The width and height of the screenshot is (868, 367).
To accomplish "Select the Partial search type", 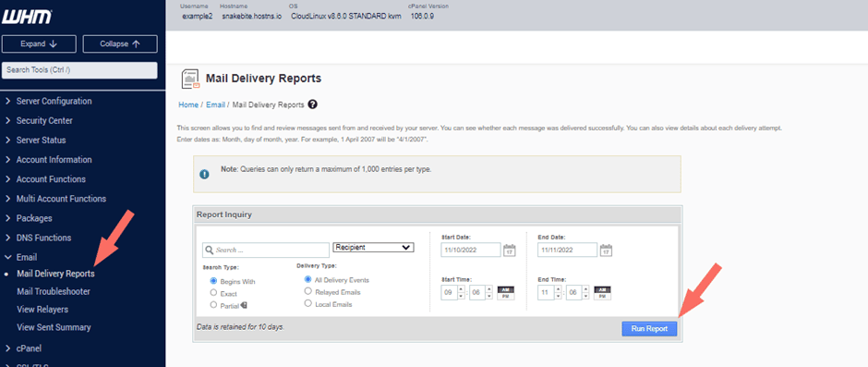I will coord(213,305).
